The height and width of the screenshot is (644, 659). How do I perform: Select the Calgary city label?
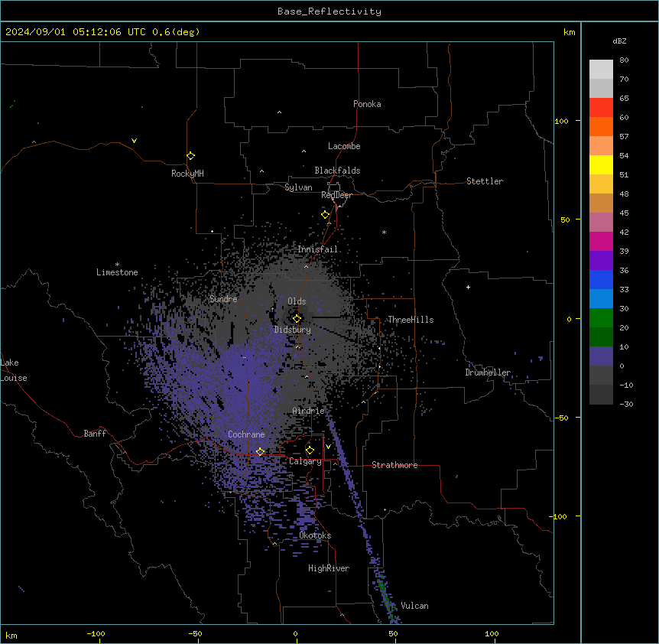(305, 461)
